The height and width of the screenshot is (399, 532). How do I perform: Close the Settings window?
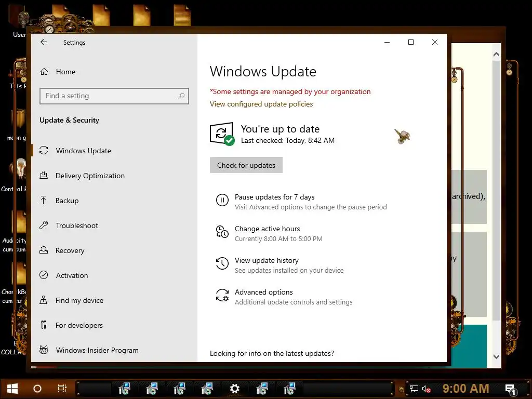435,42
